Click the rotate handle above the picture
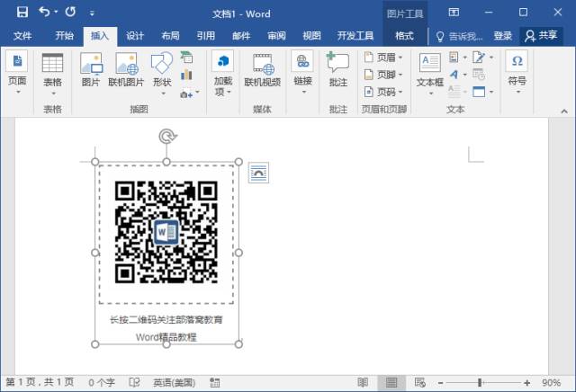This screenshot has width=576, height=392. pos(166,137)
